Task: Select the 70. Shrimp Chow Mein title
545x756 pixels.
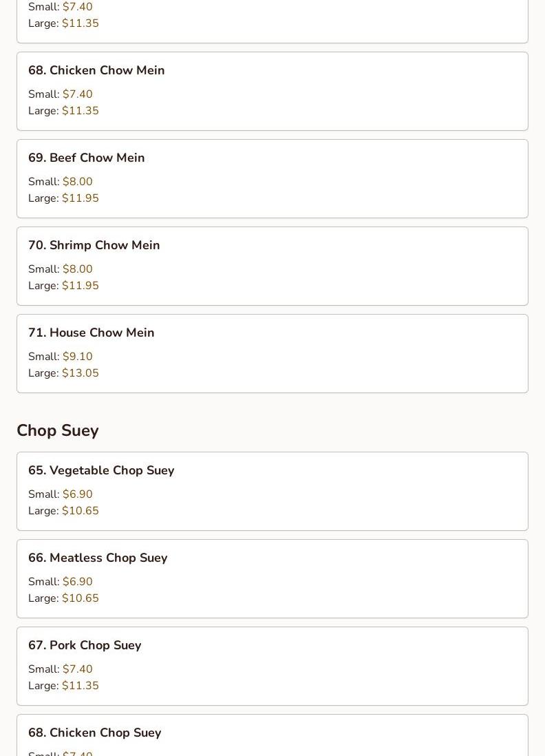Action: pyautogui.click(x=94, y=245)
